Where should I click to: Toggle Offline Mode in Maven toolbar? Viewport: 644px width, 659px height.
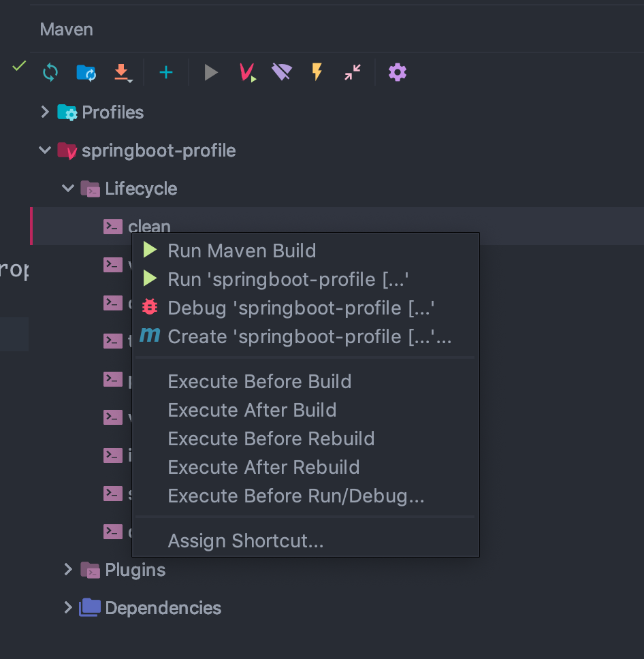click(x=282, y=72)
